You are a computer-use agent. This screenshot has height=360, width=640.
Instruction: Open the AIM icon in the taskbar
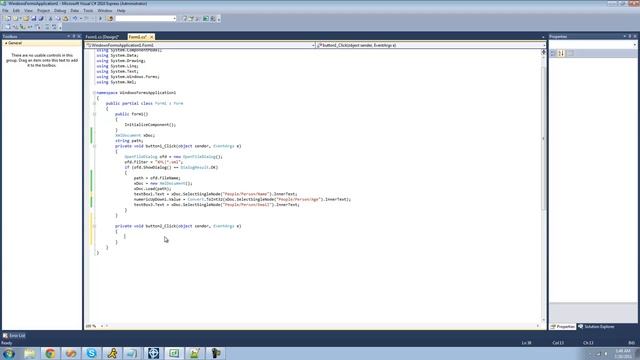[x=112, y=353]
